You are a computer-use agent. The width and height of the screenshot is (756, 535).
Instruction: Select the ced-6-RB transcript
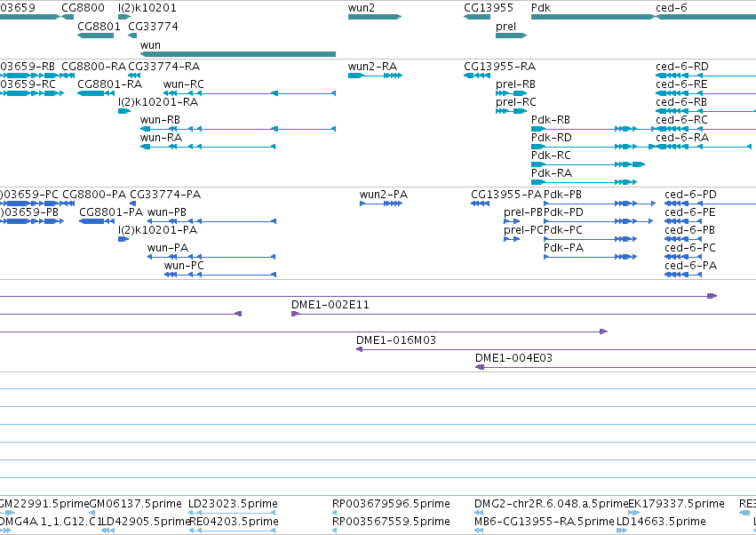(706, 111)
